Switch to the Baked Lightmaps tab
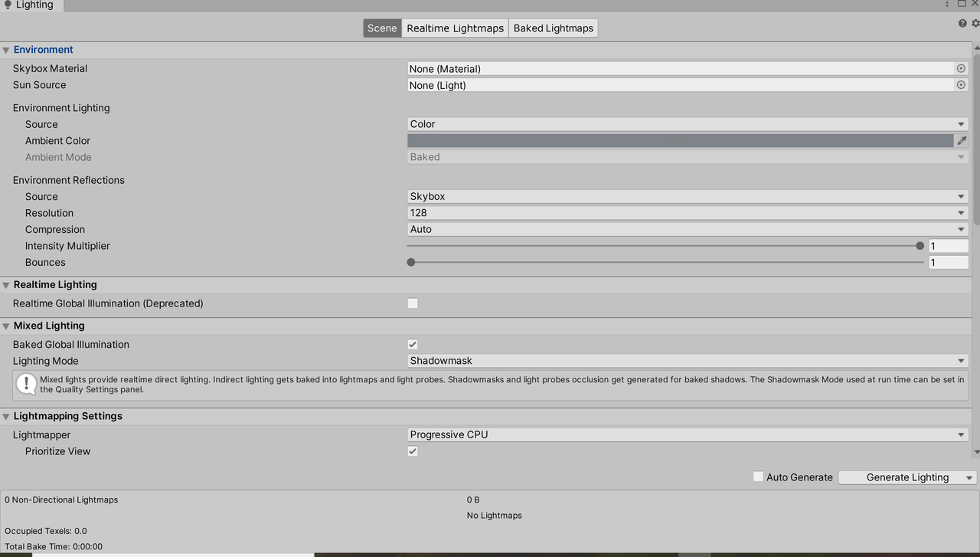The height and width of the screenshot is (557, 980). click(x=553, y=28)
